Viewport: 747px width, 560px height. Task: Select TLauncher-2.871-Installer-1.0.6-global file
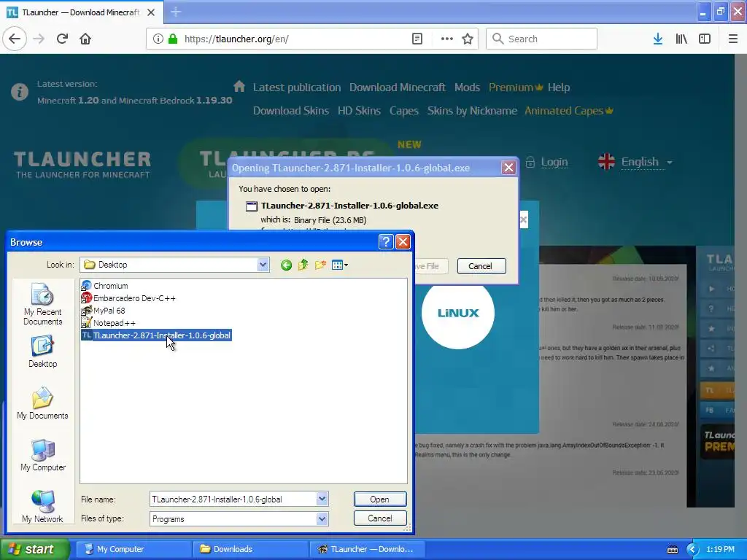pyautogui.click(x=156, y=335)
